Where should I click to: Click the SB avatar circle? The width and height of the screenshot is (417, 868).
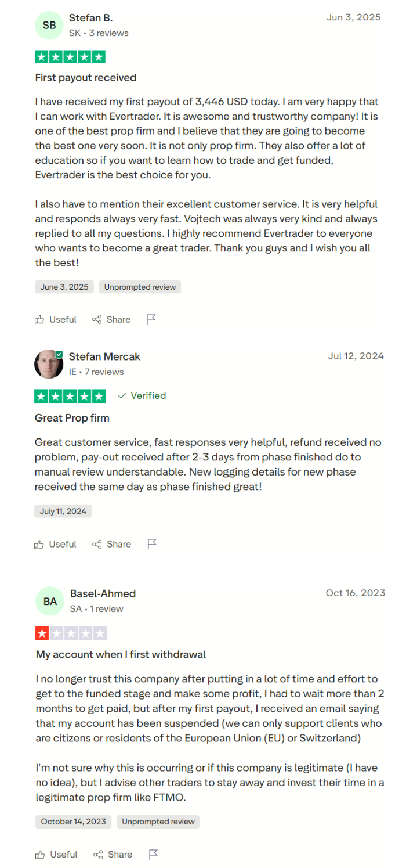pyautogui.click(x=49, y=25)
